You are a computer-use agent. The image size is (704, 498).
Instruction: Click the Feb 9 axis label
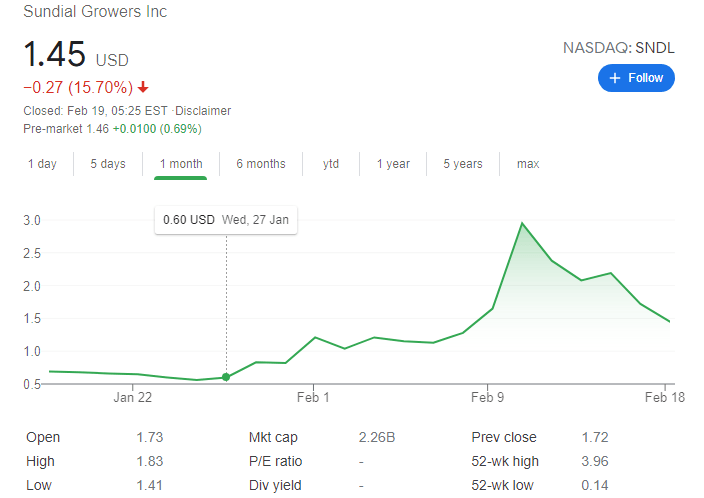488,397
